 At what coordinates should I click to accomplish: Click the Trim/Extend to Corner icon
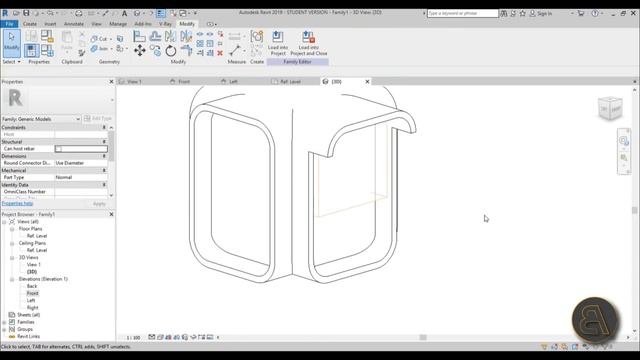186,51
